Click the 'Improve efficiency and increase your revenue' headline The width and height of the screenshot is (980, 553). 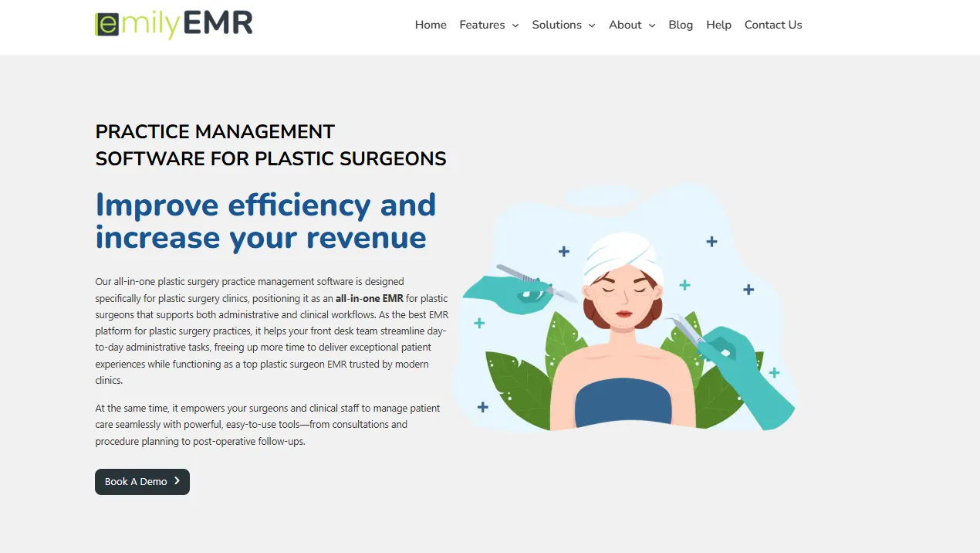coord(265,221)
